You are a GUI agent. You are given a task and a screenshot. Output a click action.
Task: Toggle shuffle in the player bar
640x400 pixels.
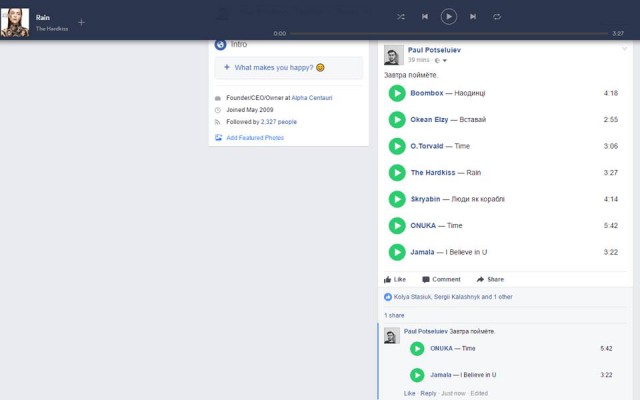pyautogui.click(x=401, y=17)
